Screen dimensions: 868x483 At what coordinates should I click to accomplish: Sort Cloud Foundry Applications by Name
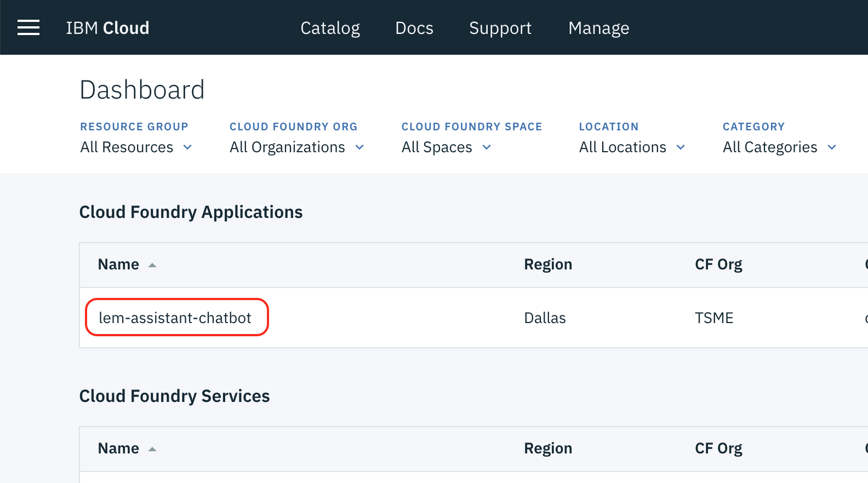coord(127,264)
